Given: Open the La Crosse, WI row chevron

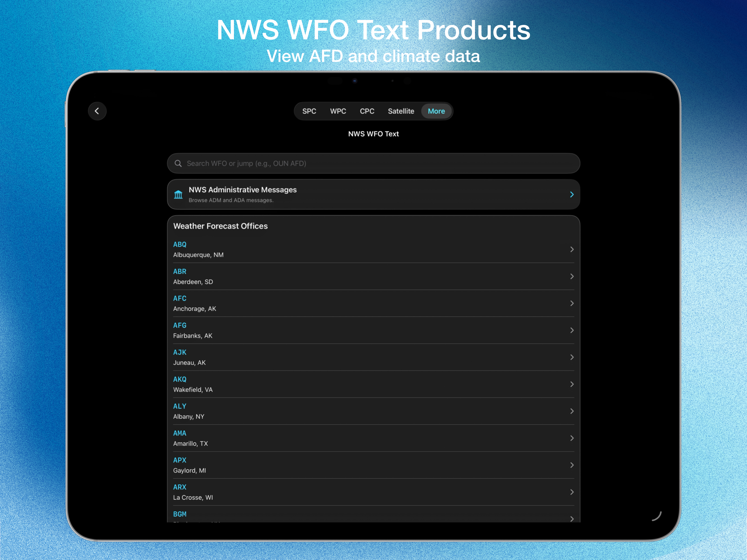Looking at the screenshot, I should pos(572,492).
